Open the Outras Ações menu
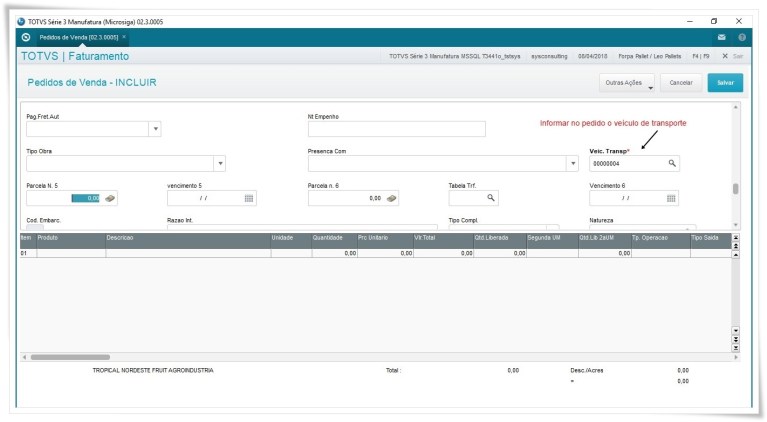This screenshot has width=767, height=422. click(x=629, y=83)
